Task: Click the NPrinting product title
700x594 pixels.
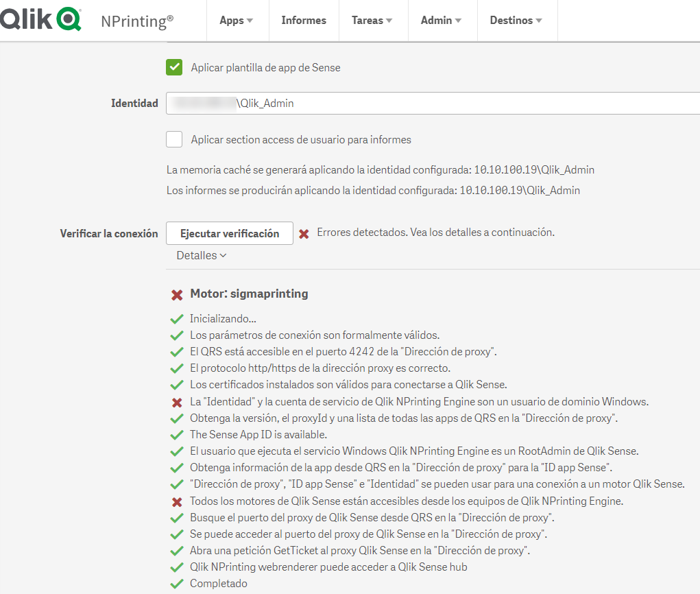Action: point(137,21)
